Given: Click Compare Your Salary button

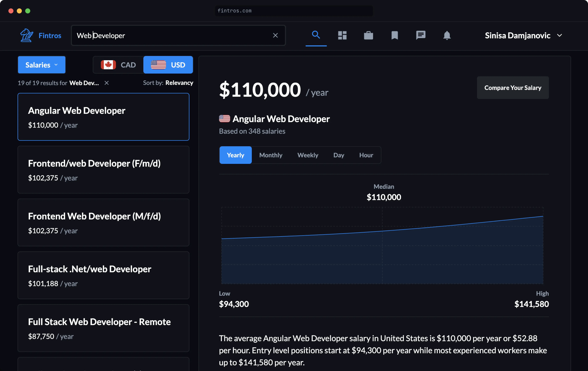Looking at the screenshot, I should (513, 88).
